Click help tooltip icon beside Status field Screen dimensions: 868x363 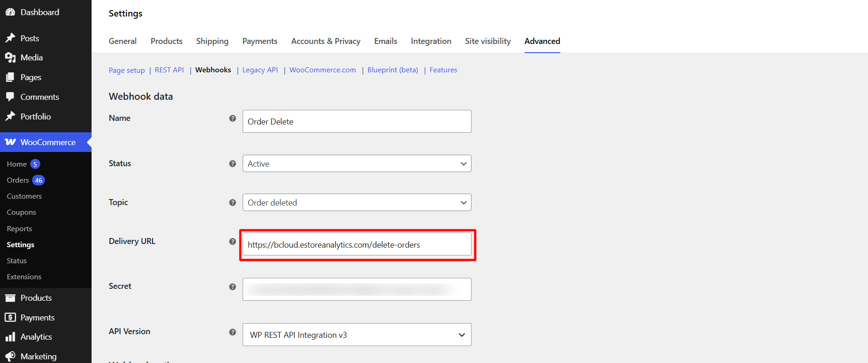(233, 163)
